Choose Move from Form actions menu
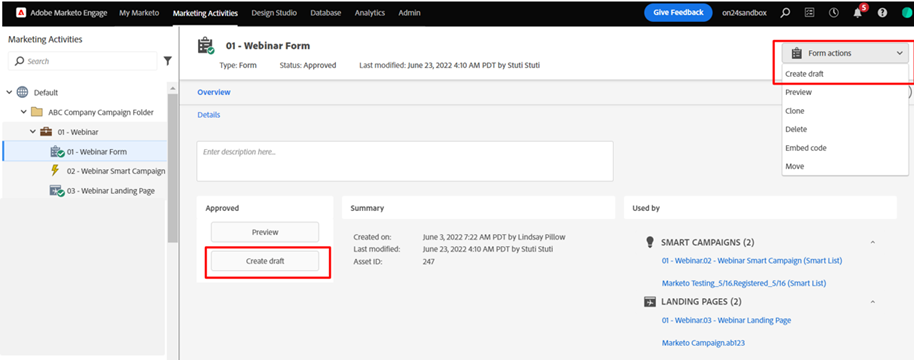 click(x=845, y=167)
